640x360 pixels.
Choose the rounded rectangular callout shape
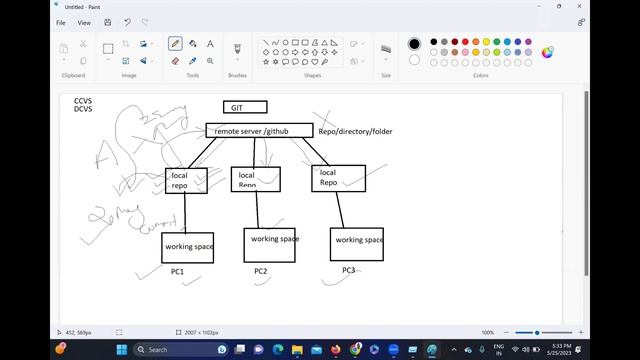tap(285, 62)
